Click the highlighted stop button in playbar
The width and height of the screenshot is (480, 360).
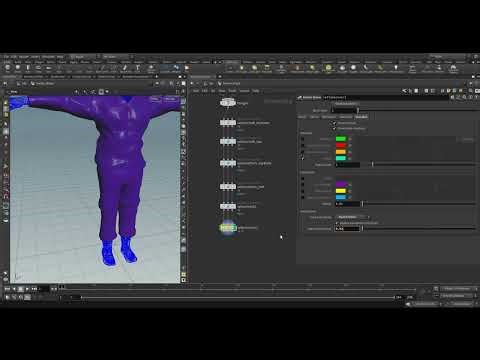[21, 289]
